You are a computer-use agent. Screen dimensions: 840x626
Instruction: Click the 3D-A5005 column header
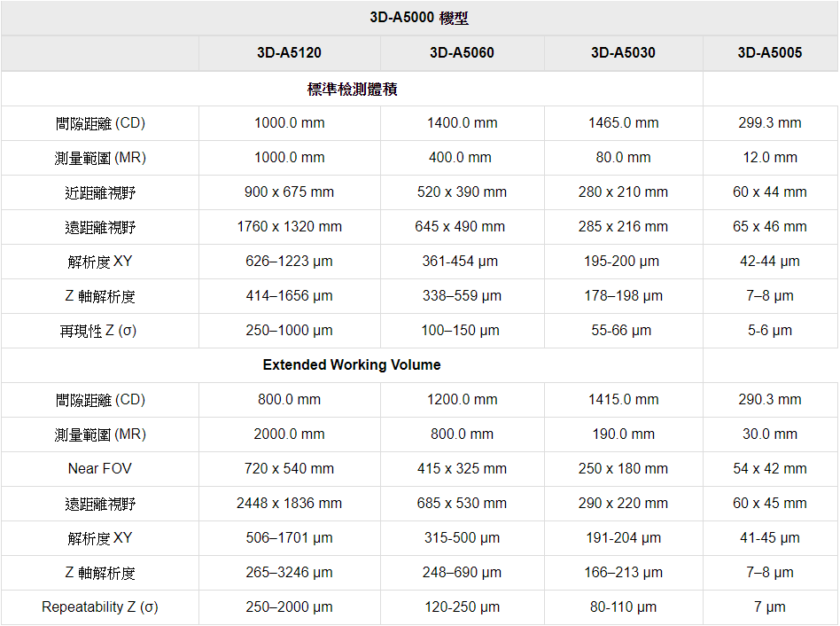pyautogui.click(x=769, y=52)
